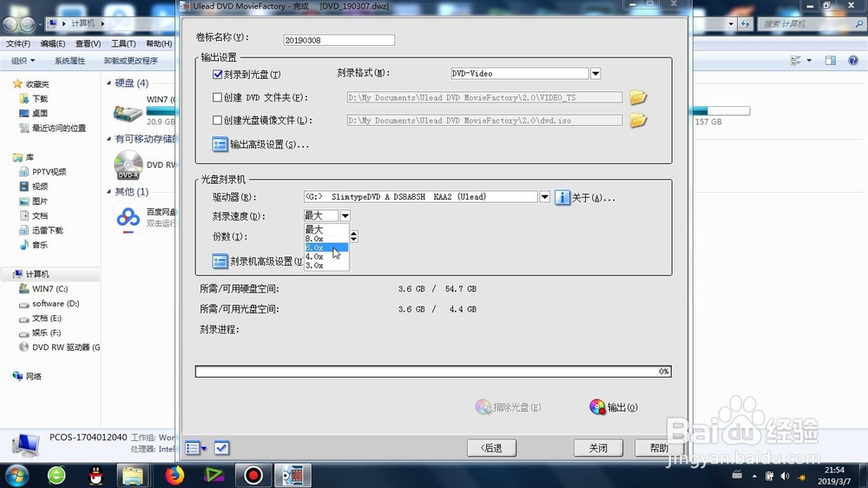Open Baidu Netdisk icon in Explorer
868x488 pixels.
[x=128, y=218]
